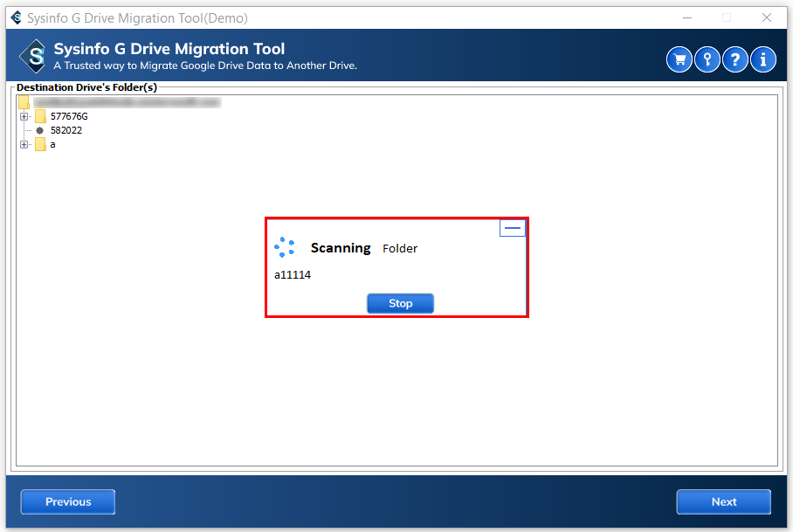This screenshot has height=532, width=793.
Task: Close the G Drive Migration Tool window
Action: (767, 17)
